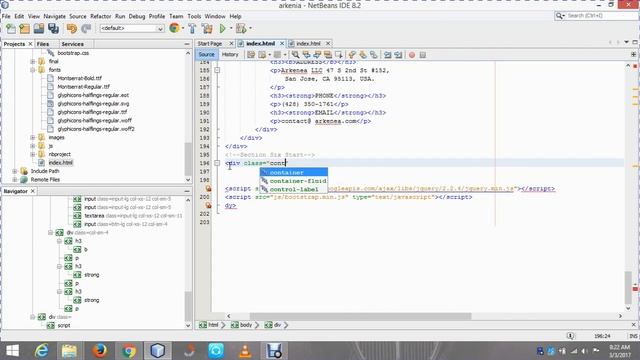640x360 pixels.
Task: Open the Start Page editor tab
Action: 210,43
